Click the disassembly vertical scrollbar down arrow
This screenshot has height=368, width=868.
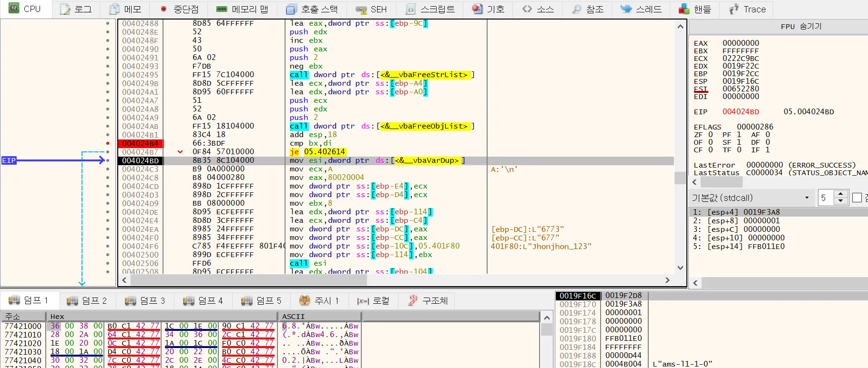pyautogui.click(x=680, y=268)
